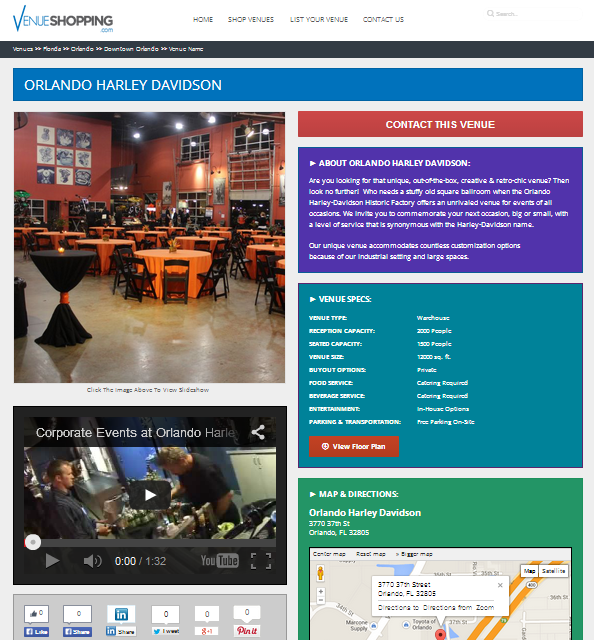Click the large center play overlay button
This screenshot has height=640, width=594.
(150, 495)
